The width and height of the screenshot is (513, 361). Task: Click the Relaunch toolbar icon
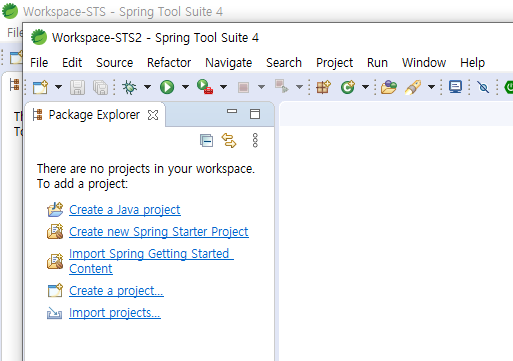click(x=282, y=86)
